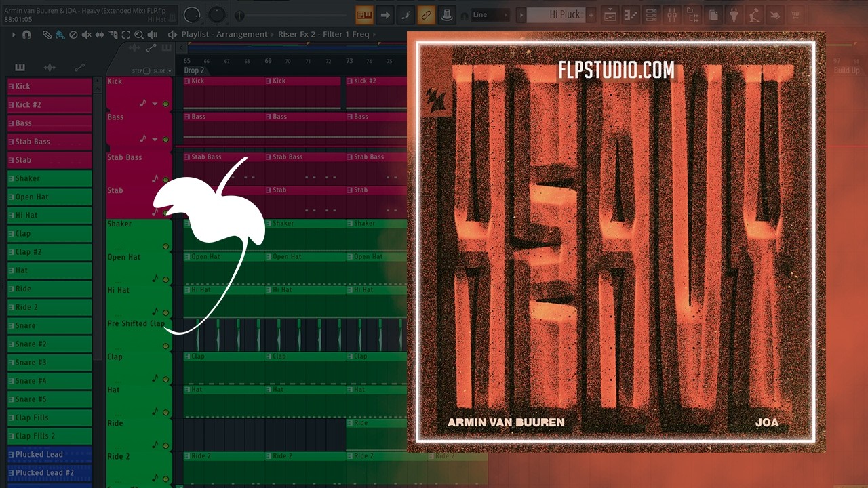Click the speaker icon before Playlist - Arrangement
The height and width of the screenshot is (488, 868).
pyautogui.click(x=172, y=35)
